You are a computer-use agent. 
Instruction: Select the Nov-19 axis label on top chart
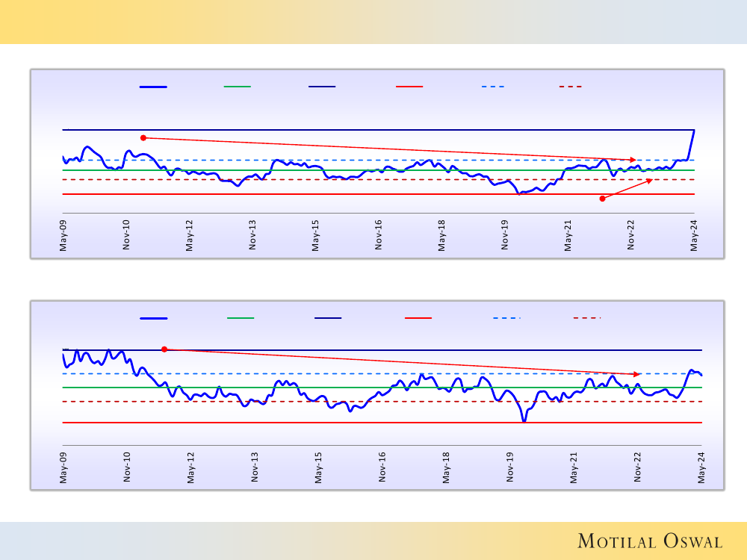coord(505,234)
